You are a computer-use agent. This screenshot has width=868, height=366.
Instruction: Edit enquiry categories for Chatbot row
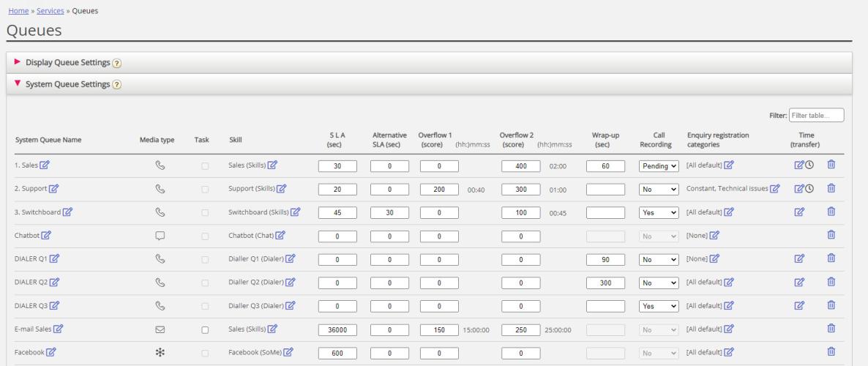(714, 235)
